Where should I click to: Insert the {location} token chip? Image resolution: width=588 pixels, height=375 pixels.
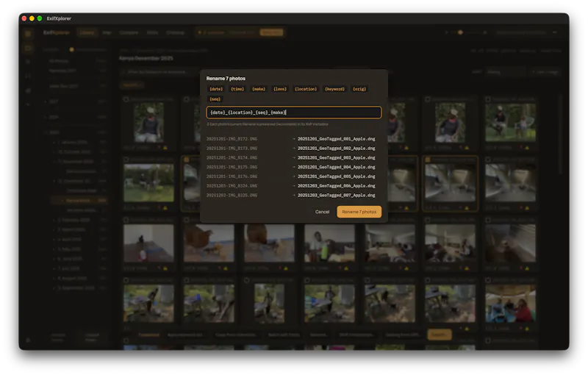tap(306, 89)
